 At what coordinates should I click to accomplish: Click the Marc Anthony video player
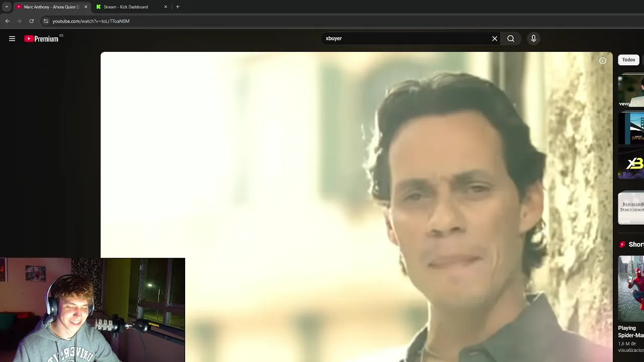pyautogui.click(x=357, y=207)
